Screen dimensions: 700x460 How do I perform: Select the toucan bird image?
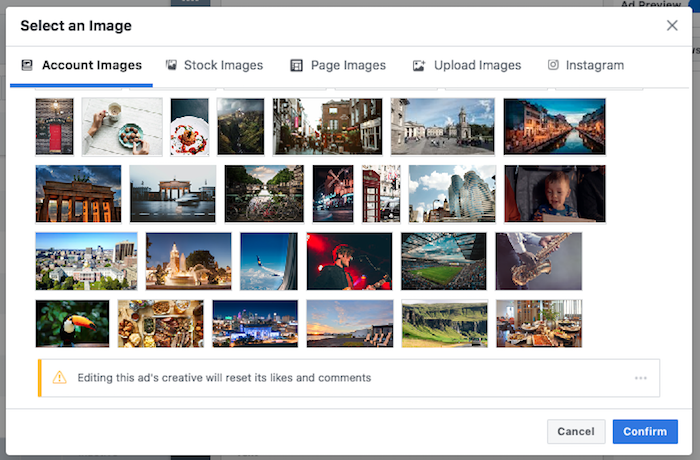coord(72,324)
